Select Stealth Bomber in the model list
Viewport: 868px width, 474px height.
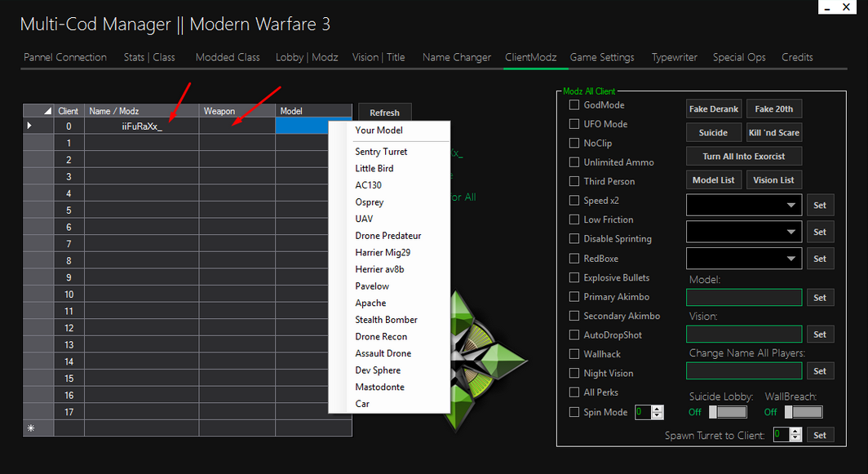tap(386, 320)
